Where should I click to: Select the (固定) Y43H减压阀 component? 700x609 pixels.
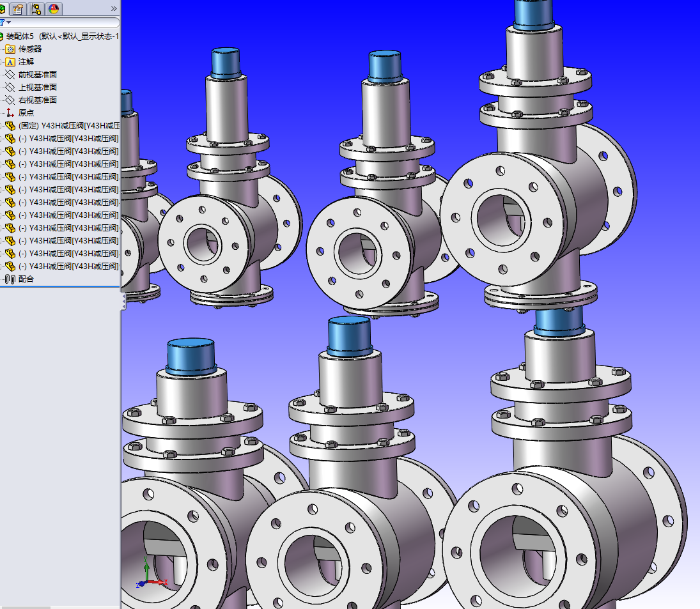tap(63, 126)
